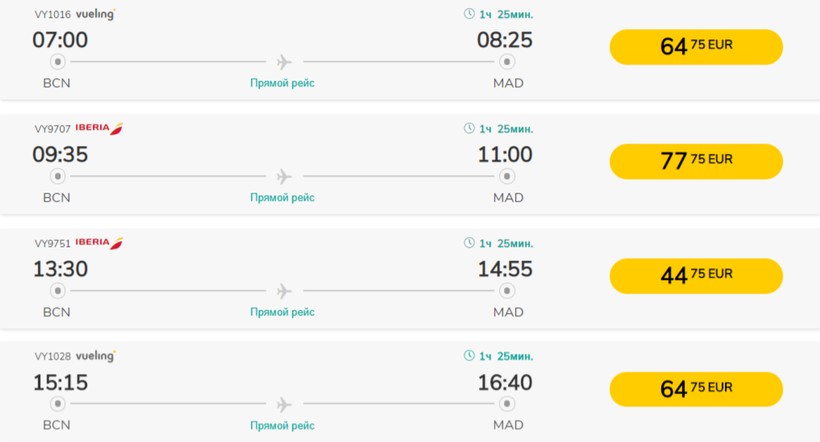Image resolution: width=820 pixels, height=442 pixels.
Task: Click the 13:30 departure time
Action: point(60,269)
